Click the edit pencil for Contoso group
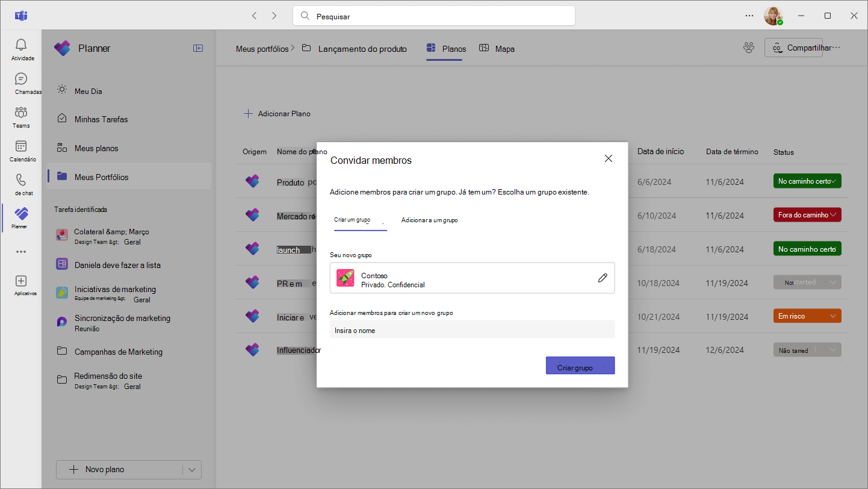868x489 pixels. (x=603, y=278)
